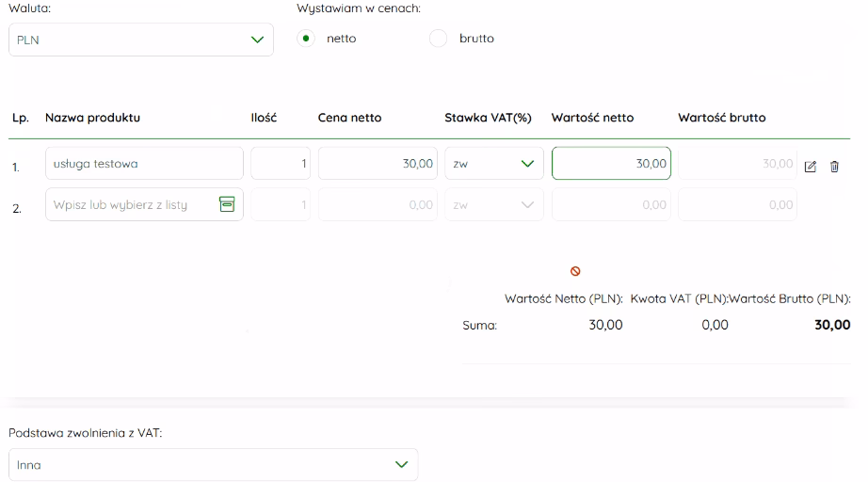Open product list icon in row 2
Screen dimensions: 868x482
(x=227, y=204)
